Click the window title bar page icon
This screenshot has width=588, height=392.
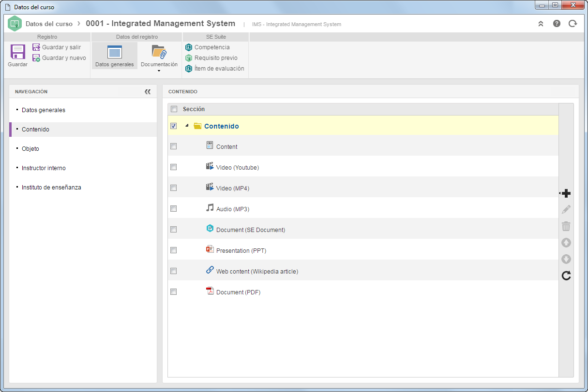click(8, 7)
